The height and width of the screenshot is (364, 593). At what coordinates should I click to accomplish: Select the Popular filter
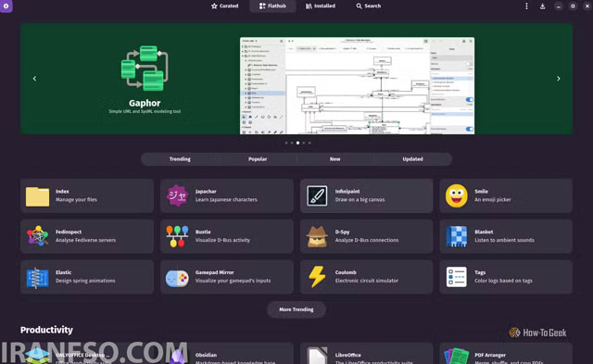[258, 159]
